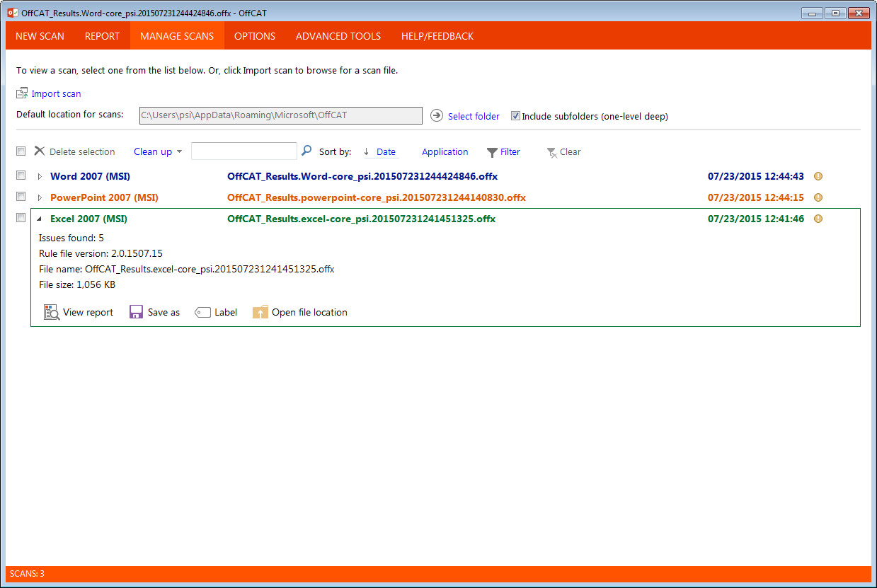Click the Save as disk icon

[x=135, y=311]
